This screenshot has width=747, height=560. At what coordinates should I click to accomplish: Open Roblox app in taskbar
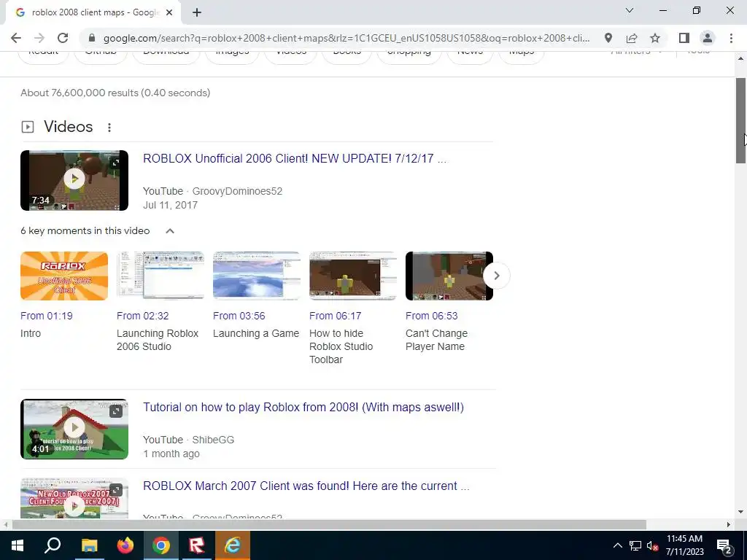[197, 545]
